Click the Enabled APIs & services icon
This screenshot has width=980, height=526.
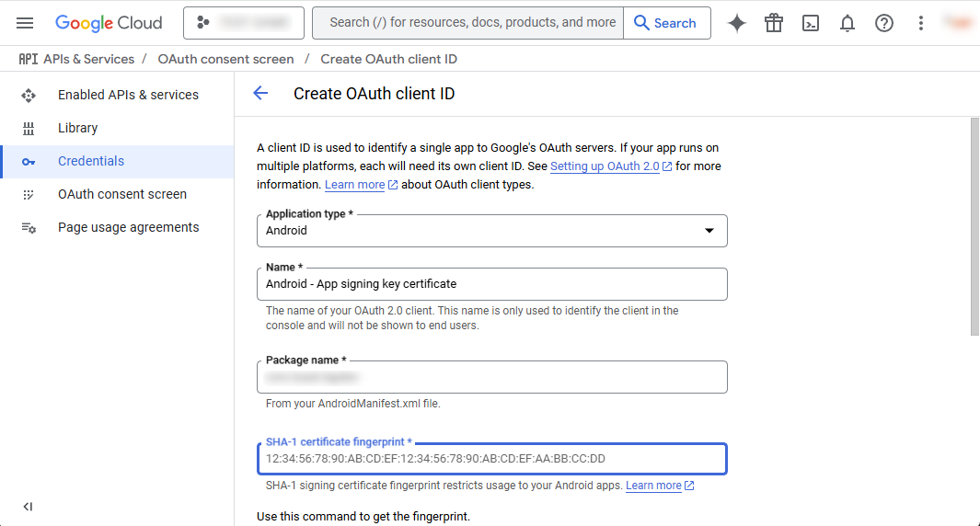[x=29, y=96]
